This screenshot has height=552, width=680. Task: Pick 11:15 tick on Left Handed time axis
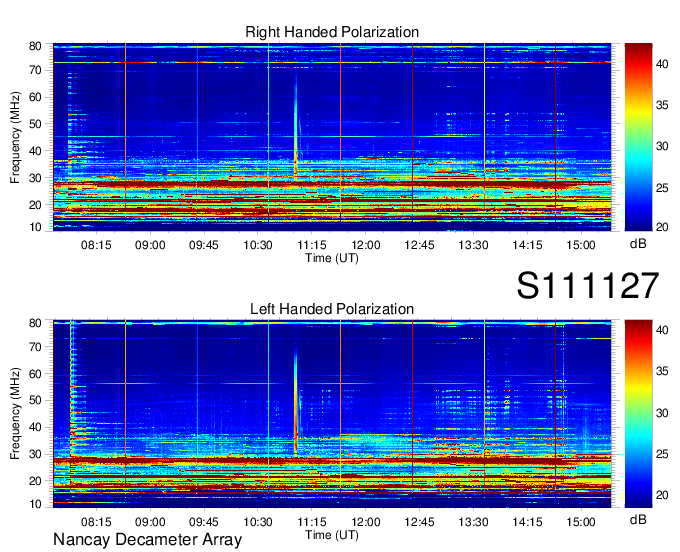tap(311, 522)
